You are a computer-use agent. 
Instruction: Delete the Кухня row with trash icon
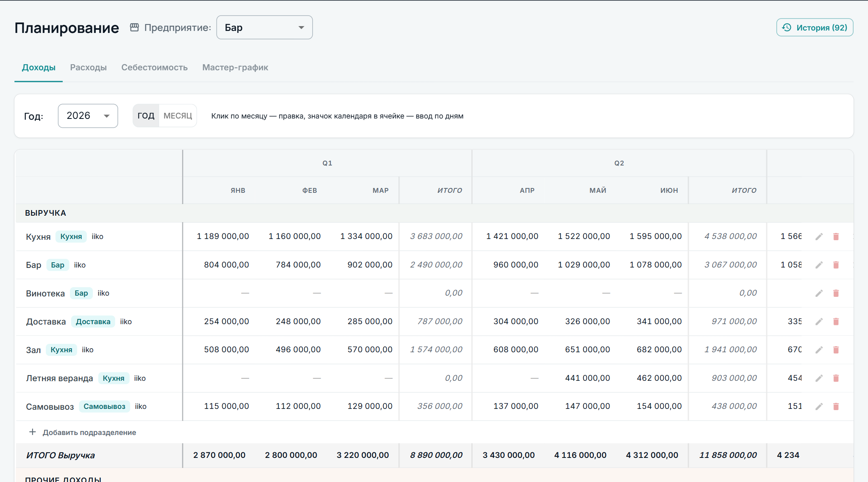pyautogui.click(x=836, y=237)
